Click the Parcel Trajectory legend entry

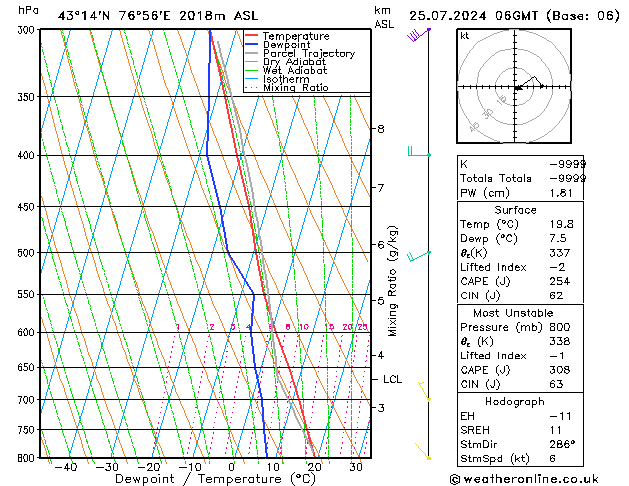coord(300,53)
